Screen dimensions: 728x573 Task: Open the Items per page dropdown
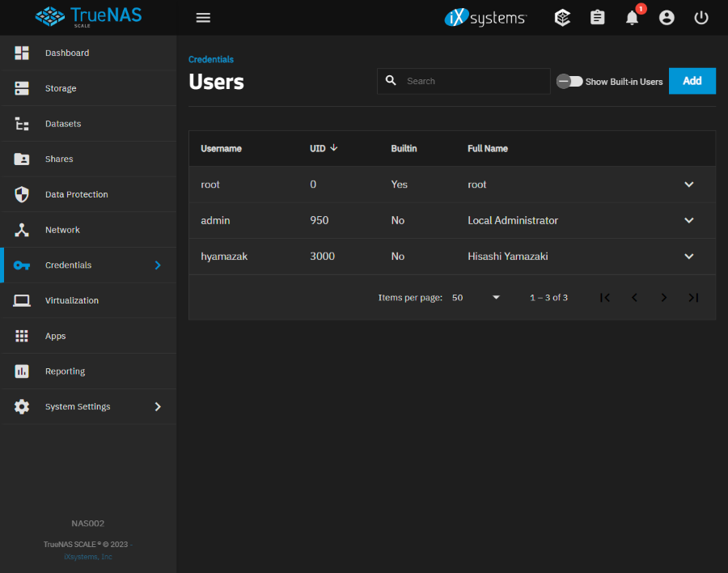476,298
